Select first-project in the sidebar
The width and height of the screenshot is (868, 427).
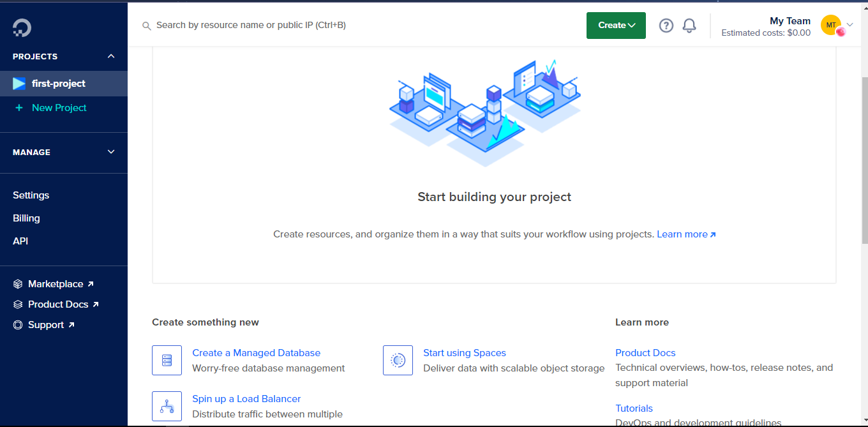(x=64, y=84)
